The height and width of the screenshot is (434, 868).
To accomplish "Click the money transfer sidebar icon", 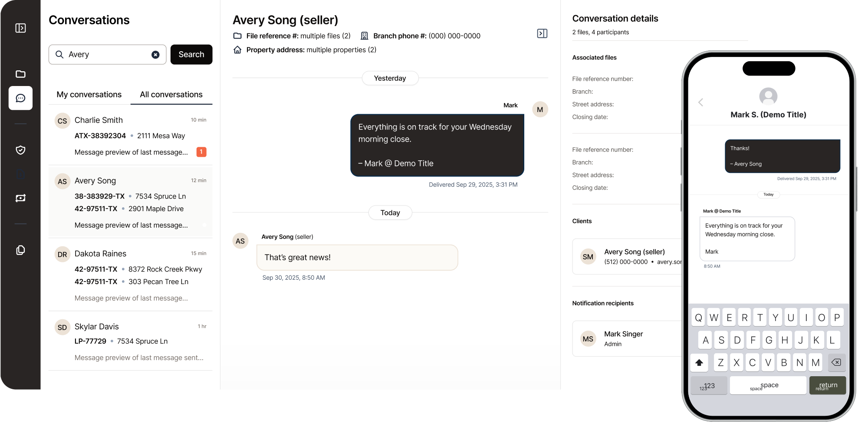I will point(20,198).
